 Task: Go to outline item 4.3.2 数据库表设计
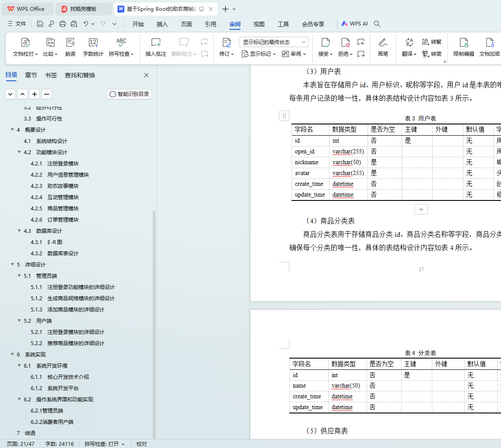55,254
